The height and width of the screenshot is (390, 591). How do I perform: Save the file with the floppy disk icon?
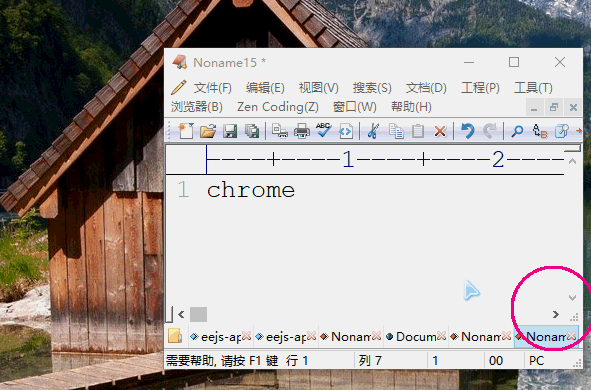pyautogui.click(x=230, y=131)
